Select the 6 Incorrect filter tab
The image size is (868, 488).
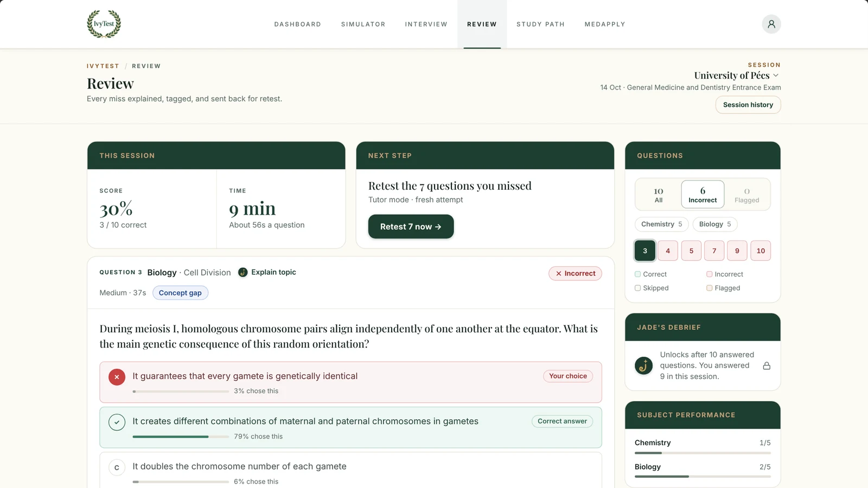pyautogui.click(x=703, y=195)
